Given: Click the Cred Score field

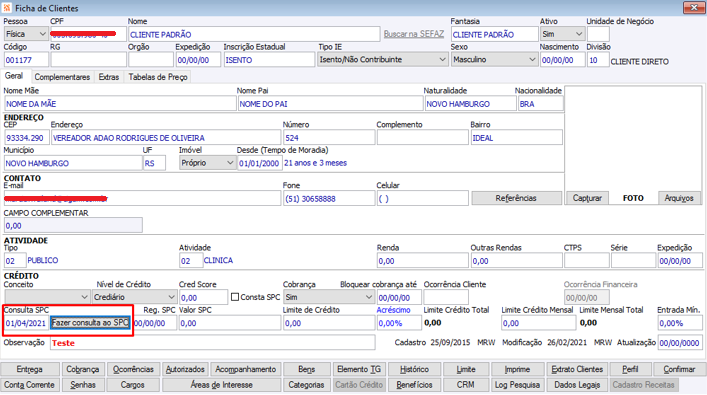Looking at the screenshot, I should point(203,297).
